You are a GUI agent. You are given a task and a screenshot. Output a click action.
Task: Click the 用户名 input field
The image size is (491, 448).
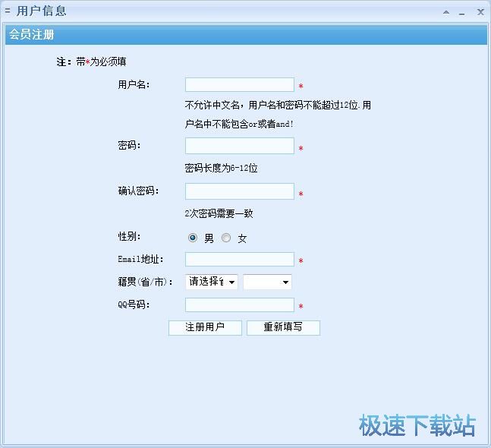(x=240, y=84)
